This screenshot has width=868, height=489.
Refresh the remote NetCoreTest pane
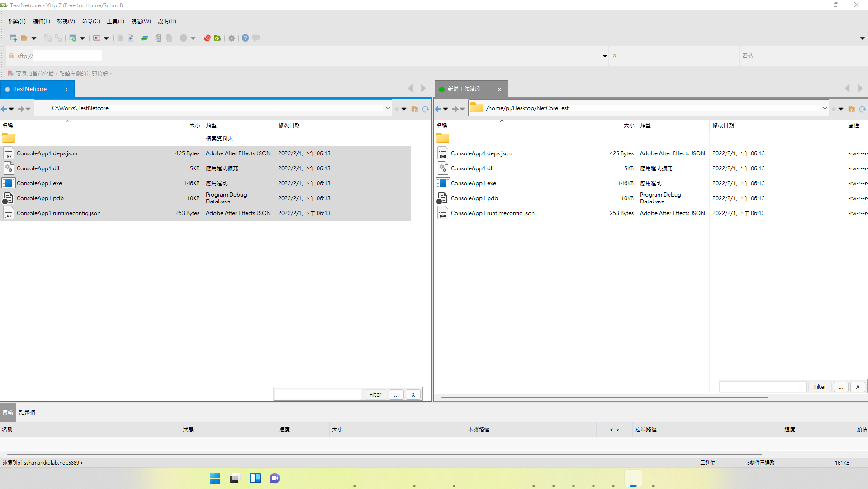click(x=863, y=109)
